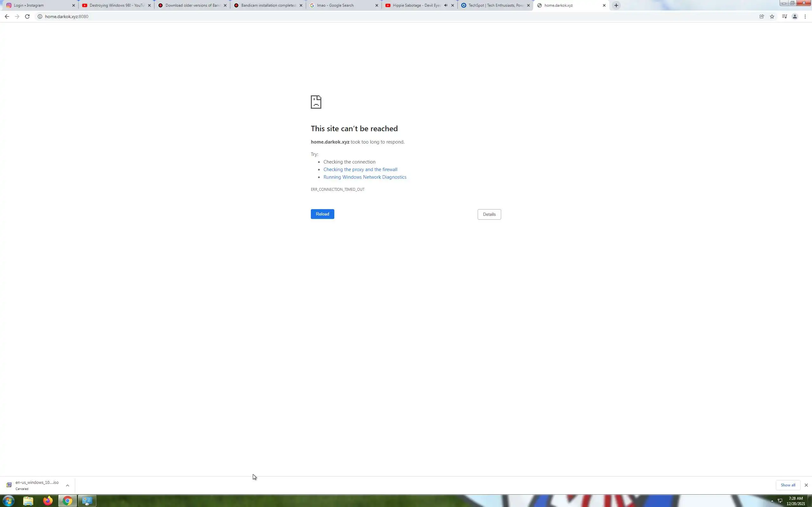The height and width of the screenshot is (507, 812).
Task: Reload page using toolbar refresh icon
Action: click(x=27, y=16)
